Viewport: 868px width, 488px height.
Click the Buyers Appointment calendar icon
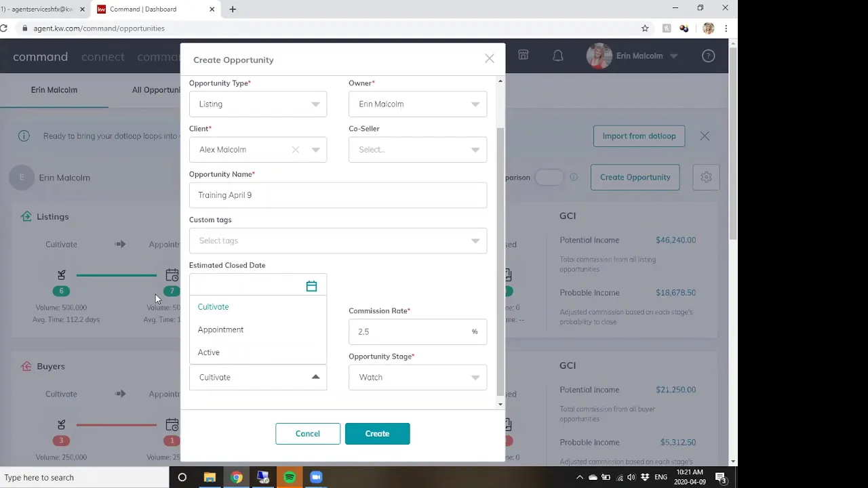pyautogui.click(x=172, y=425)
